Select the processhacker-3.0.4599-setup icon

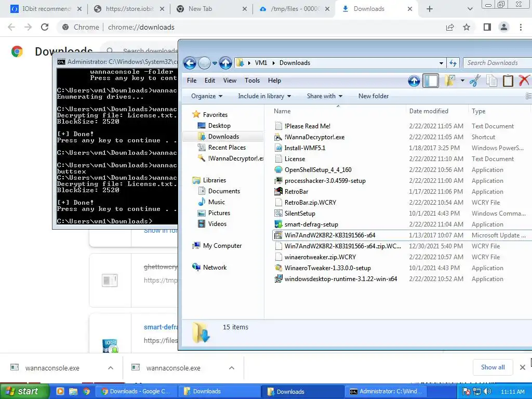278,180
